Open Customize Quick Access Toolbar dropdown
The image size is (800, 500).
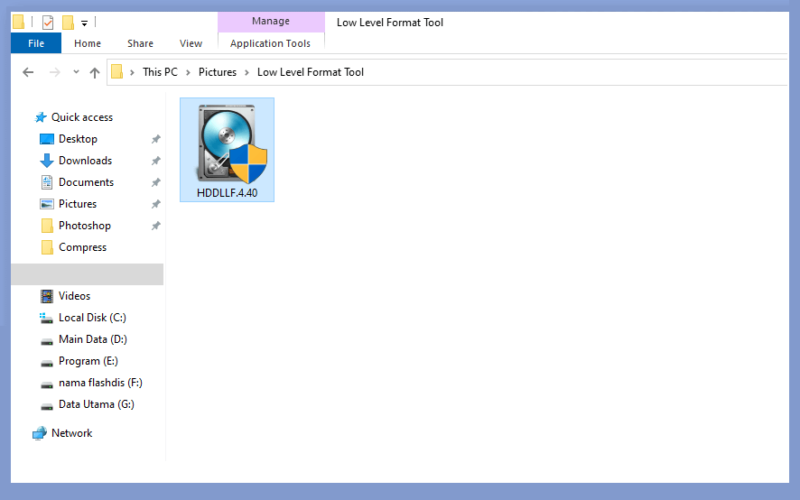pyautogui.click(x=84, y=23)
